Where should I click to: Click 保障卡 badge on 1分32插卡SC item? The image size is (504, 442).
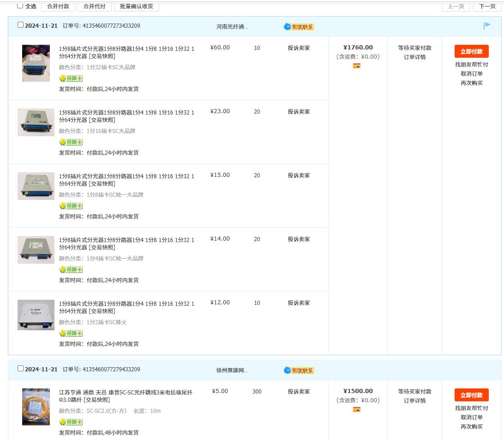pos(71,79)
